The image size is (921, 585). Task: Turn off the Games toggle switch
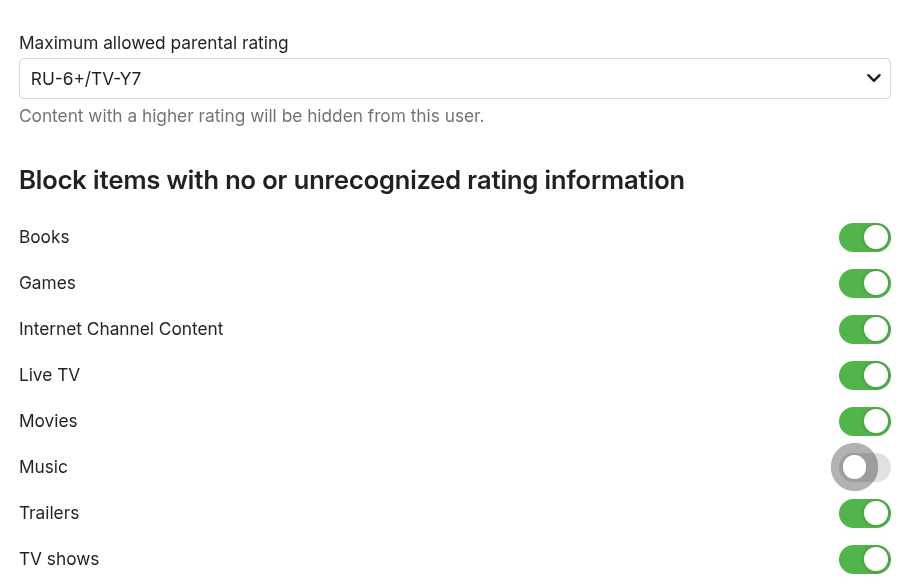(x=864, y=283)
